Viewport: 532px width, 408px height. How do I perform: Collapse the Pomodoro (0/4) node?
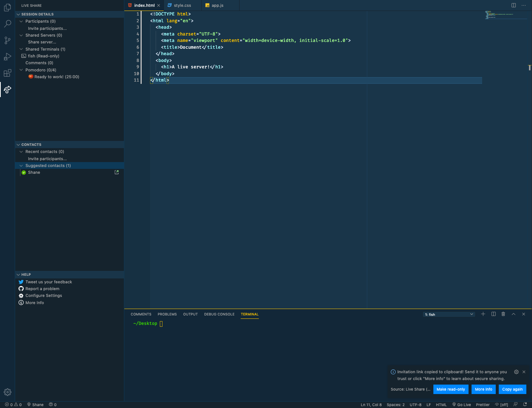coord(21,70)
